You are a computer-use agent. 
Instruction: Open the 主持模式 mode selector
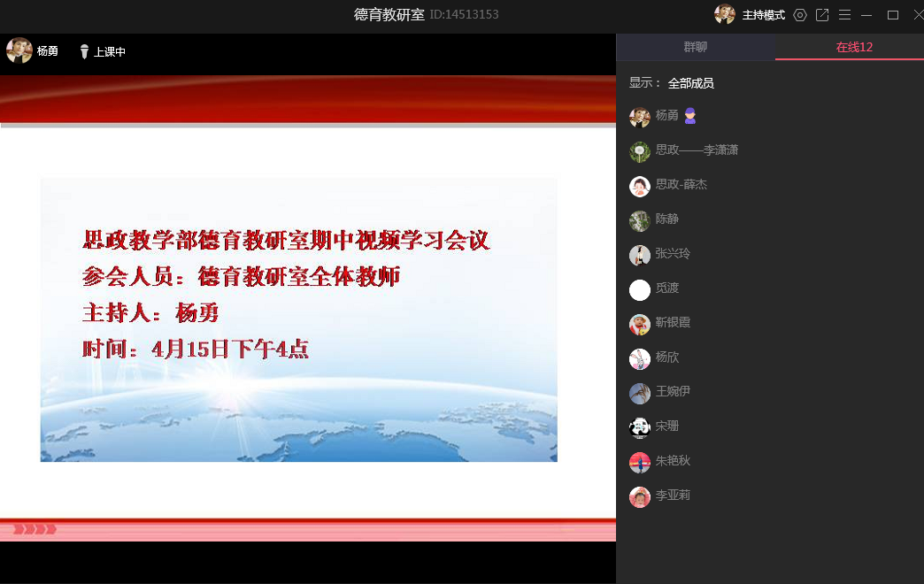pos(763,16)
